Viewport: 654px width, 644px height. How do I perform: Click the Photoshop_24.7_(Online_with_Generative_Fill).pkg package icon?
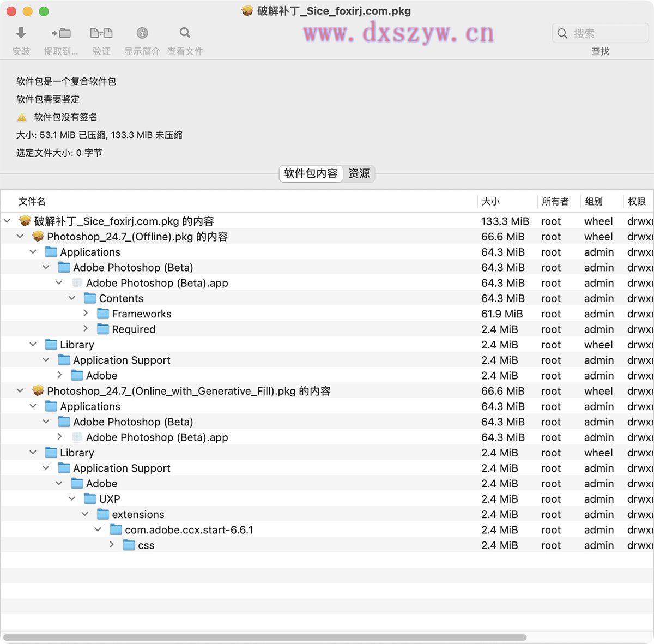[38, 390]
